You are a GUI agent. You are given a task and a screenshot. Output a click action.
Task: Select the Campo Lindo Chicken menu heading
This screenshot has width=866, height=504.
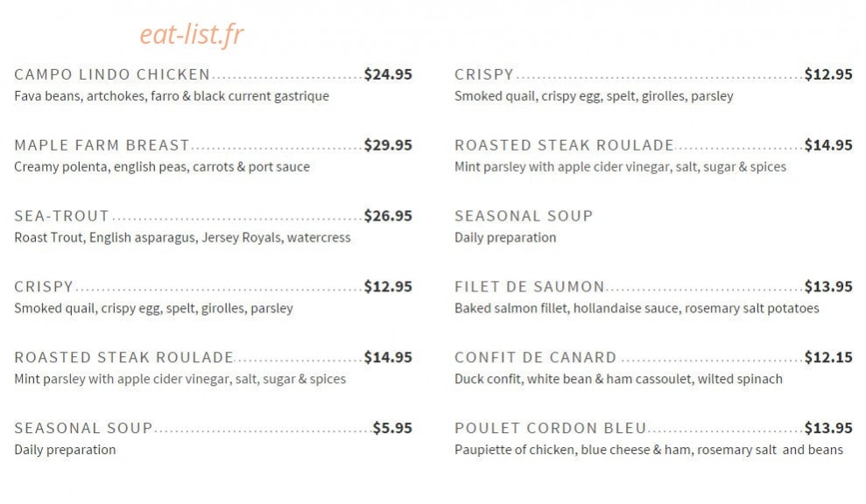[x=112, y=74]
